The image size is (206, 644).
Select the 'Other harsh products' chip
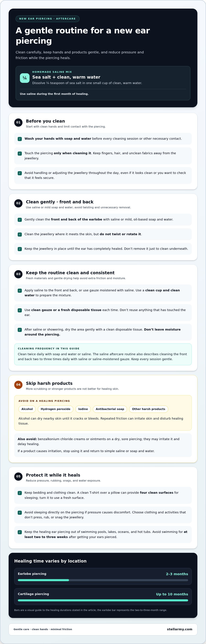(149, 409)
